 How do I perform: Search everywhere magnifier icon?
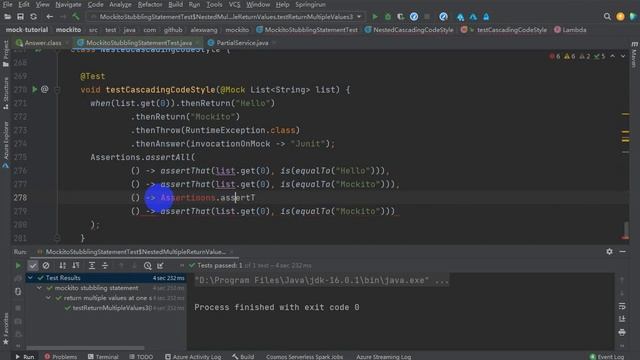click(x=607, y=17)
